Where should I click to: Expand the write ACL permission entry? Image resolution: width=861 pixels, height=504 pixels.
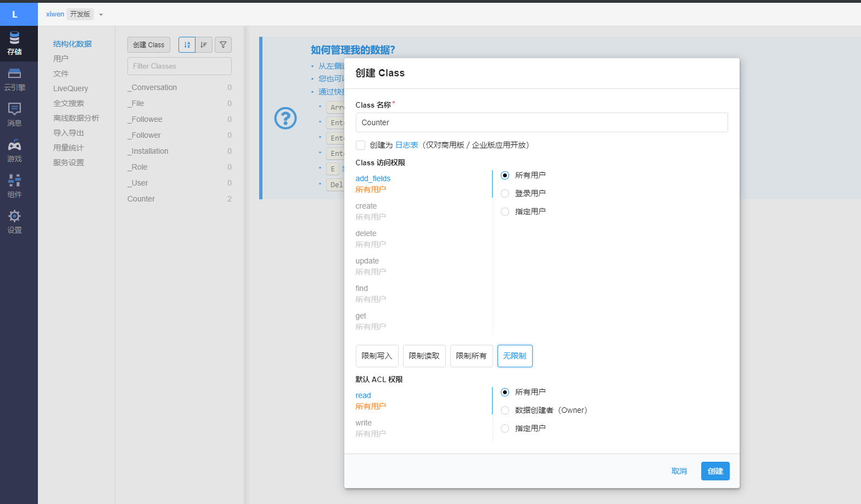[364, 423]
